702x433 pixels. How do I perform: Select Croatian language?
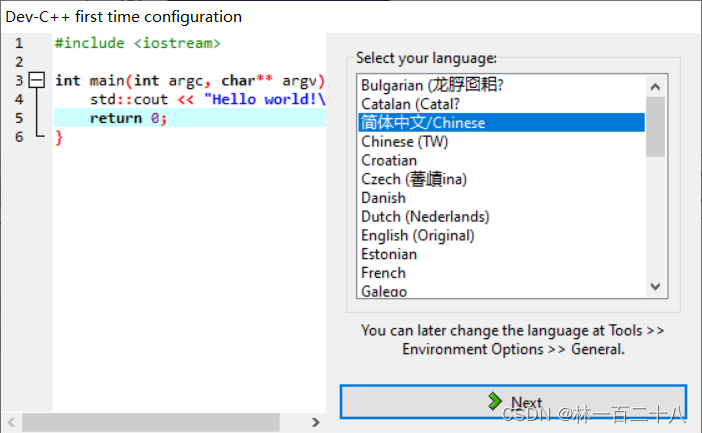[x=501, y=160]
